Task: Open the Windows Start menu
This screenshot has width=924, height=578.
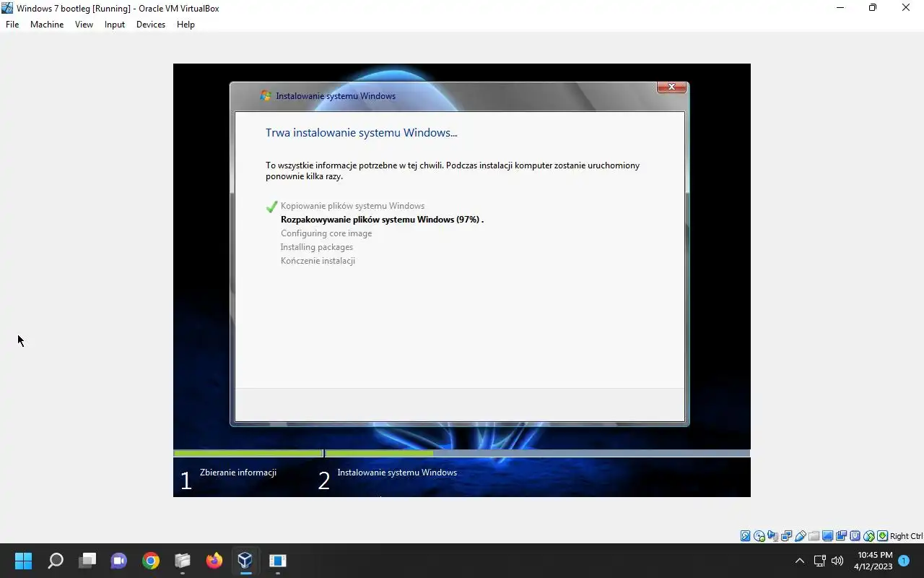Action: 23,561
